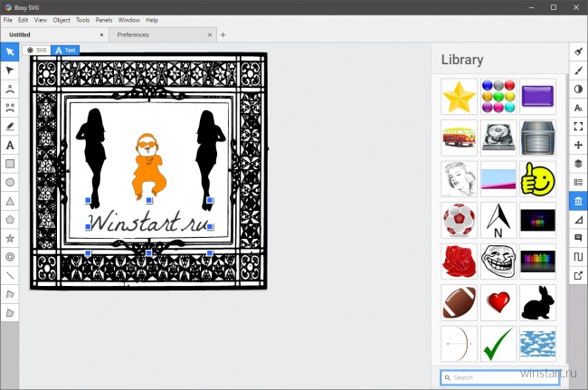
Task: Insert the soccer ball library image
Action: pyautogui.click(x=459, y=221)
